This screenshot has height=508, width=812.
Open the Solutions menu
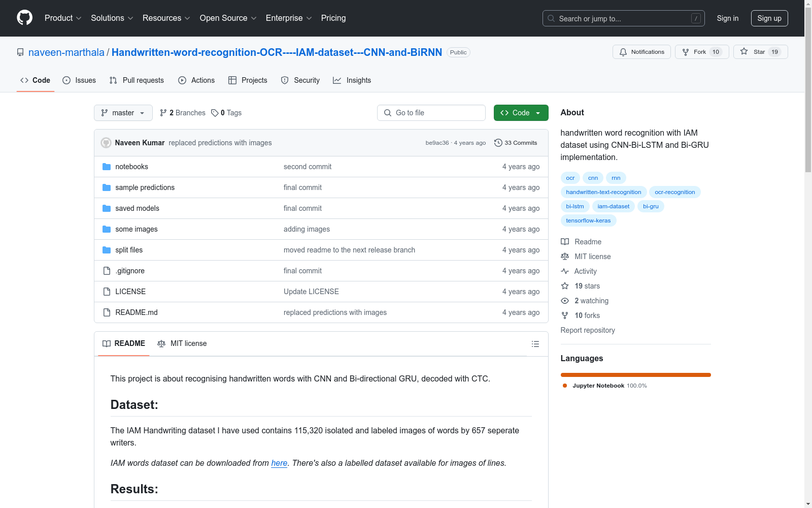(112, 18)
